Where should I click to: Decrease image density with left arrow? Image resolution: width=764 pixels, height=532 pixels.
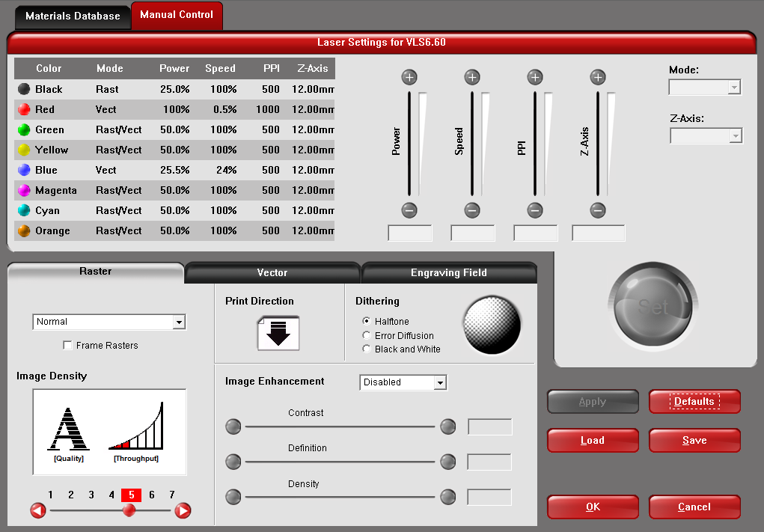[38, 510]
